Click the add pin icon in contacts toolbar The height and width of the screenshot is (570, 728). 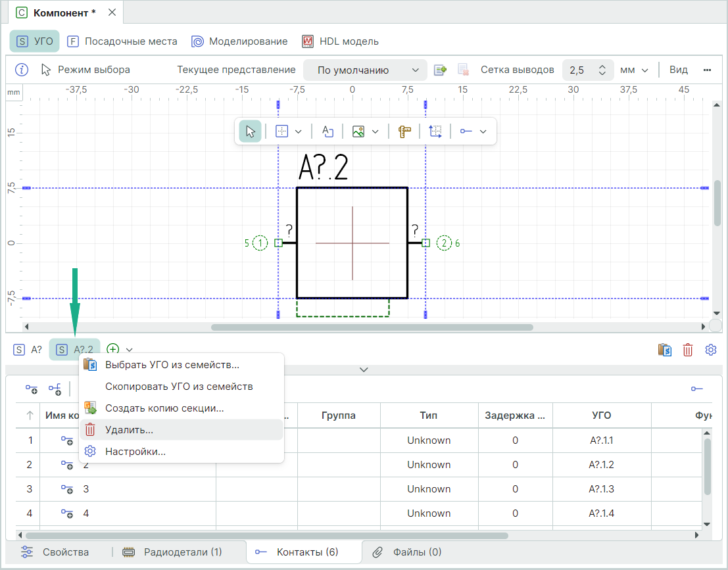(32, 389)
